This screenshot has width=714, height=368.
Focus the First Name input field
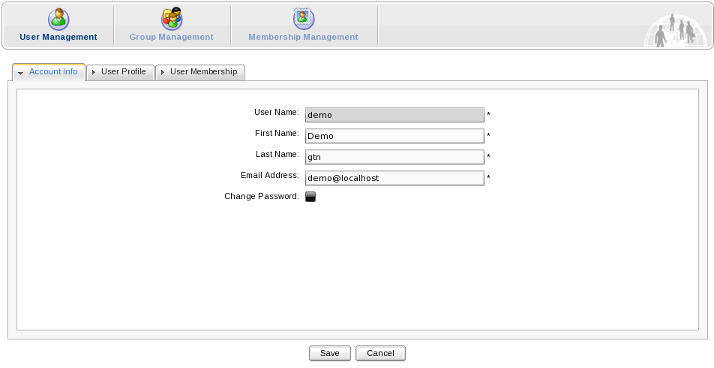(x=395, y=136)
